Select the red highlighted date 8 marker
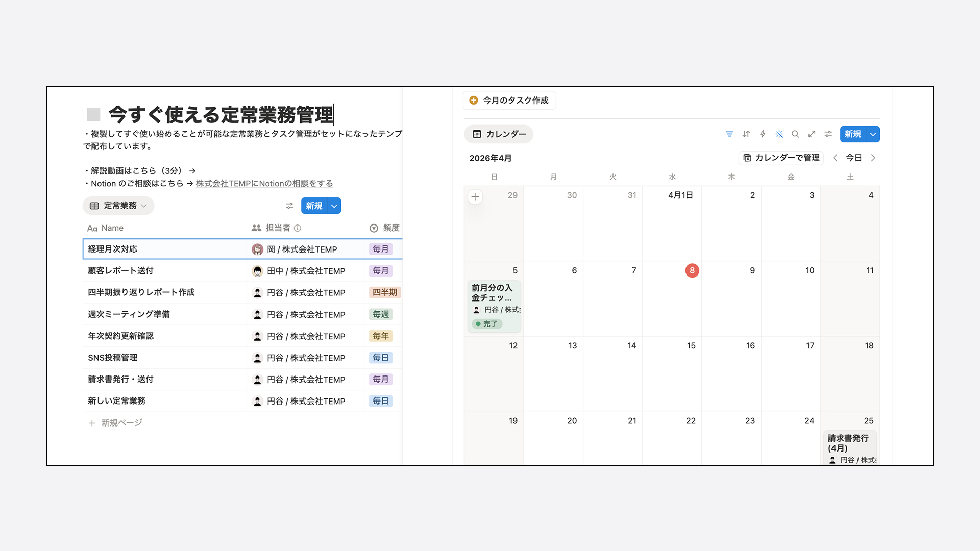The width and height of the screenshot is (980, 551). pyautogui.click(x=692, y=270)
